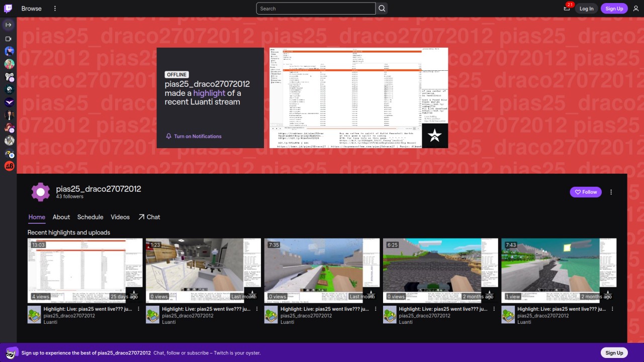This screenshot has width=644, height=362.
Task: Expand the left sidebar with arrow icon
Action: 9,25
